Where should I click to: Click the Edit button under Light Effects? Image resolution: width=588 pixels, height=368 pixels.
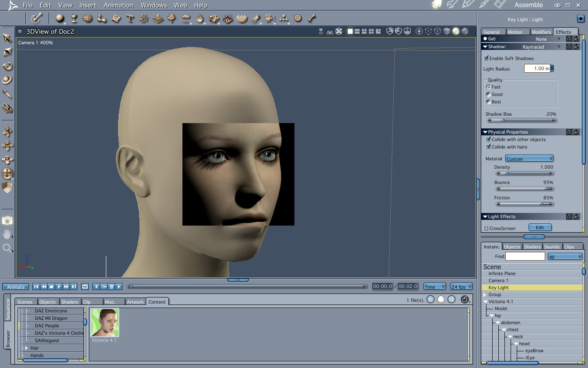click(x=540, y=227)
